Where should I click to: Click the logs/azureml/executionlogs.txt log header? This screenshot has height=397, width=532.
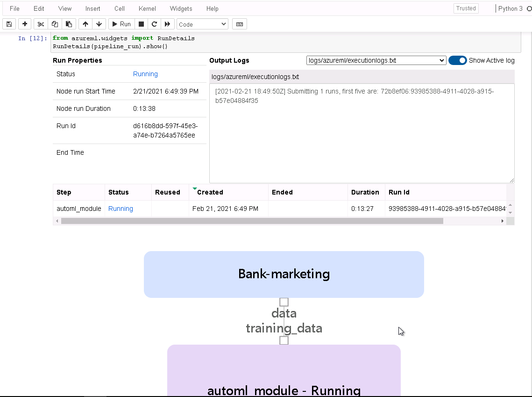coord(362,77)
